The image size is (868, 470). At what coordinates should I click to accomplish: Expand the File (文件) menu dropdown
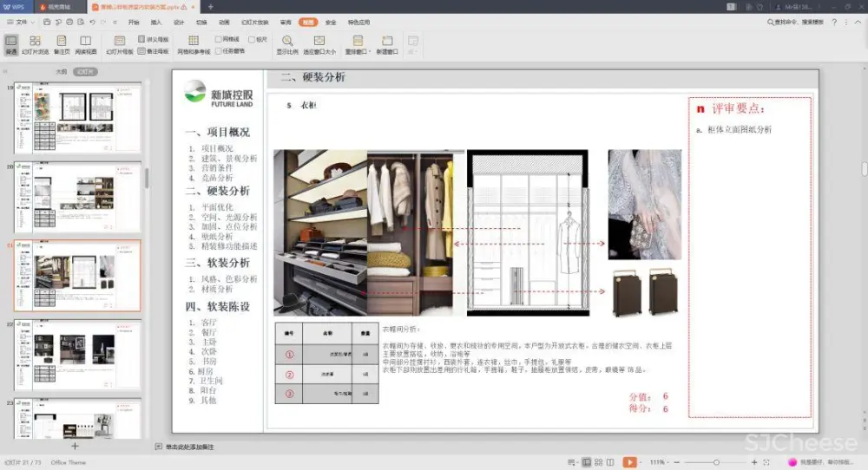pos(21,22)
